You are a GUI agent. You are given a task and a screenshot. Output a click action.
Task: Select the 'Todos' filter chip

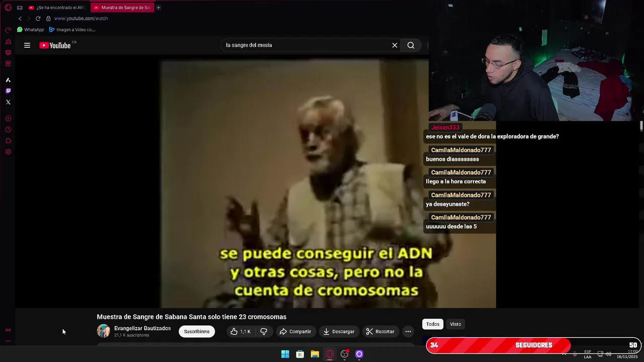[x=433, y=324]
